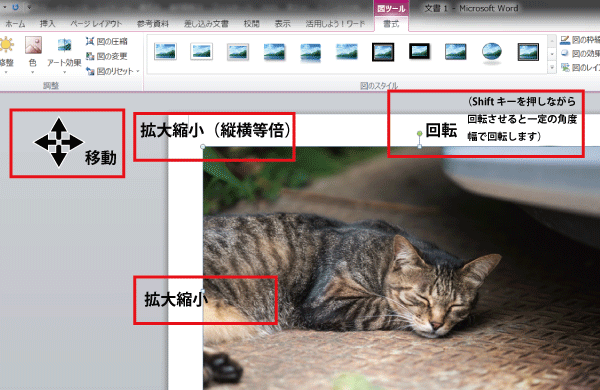
Task: Switch to the 差し込み文書 tab
Action: [x=206, y=24]
